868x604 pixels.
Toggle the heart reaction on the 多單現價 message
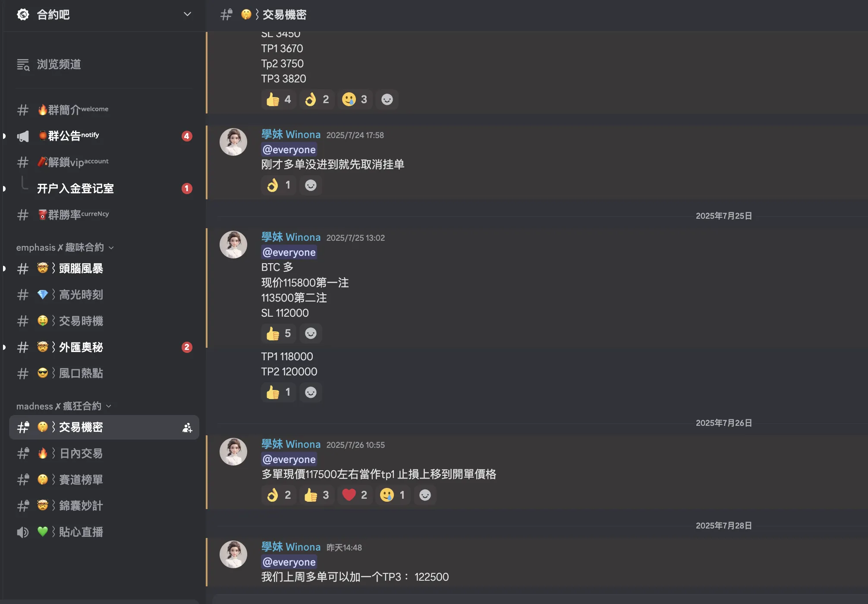click(x=355, y=495)
